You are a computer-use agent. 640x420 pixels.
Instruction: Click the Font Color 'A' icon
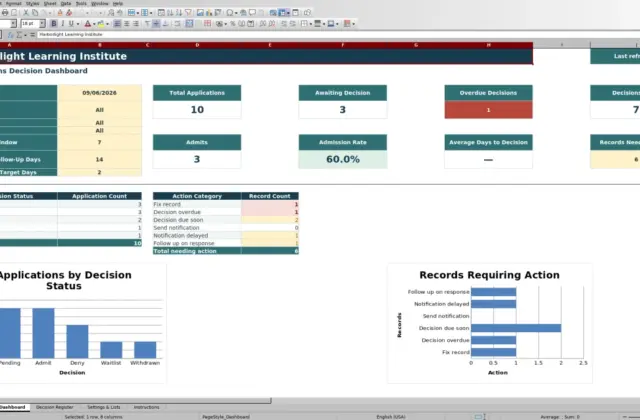[87, 24]
